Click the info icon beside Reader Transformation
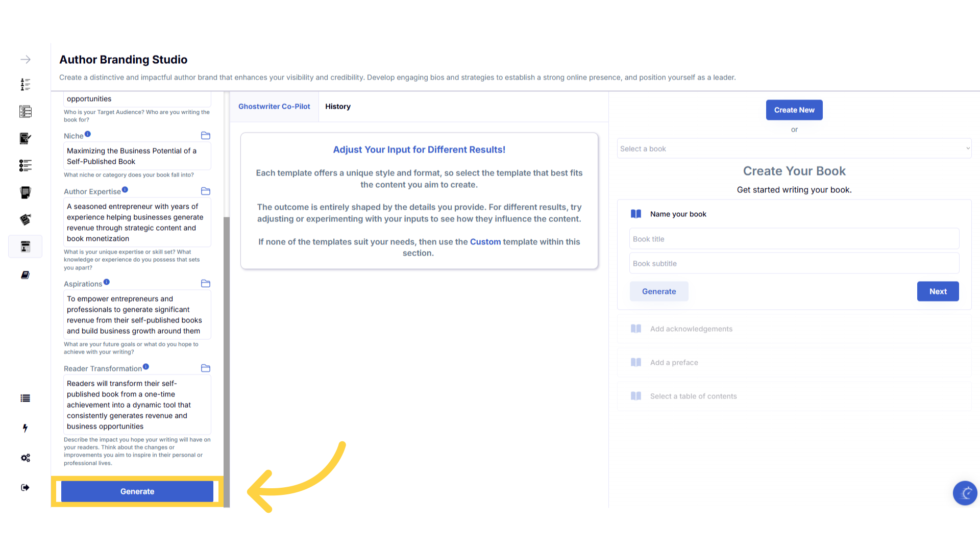The image size is (980, 551). (146, 367)
